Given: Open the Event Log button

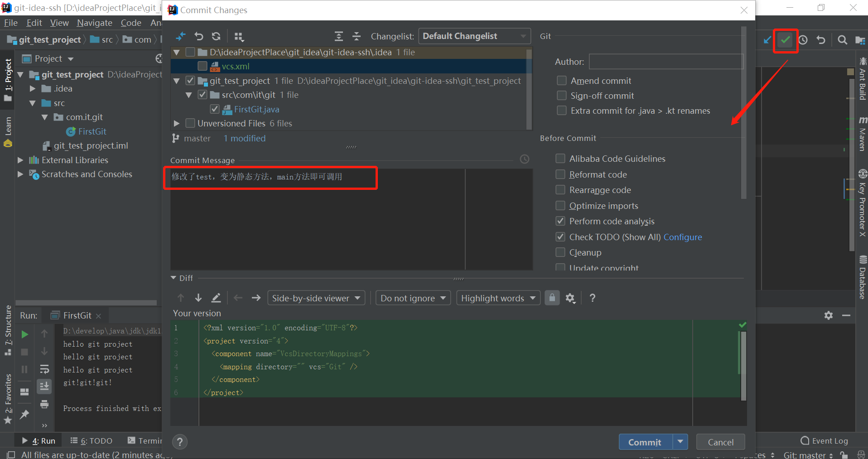Looking at the screenshot, I should point(825,440).
